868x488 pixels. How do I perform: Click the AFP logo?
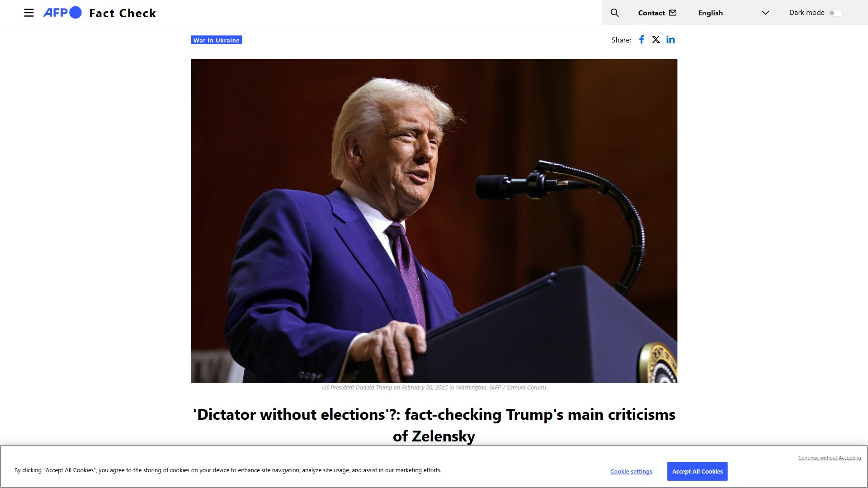[62, 13]
